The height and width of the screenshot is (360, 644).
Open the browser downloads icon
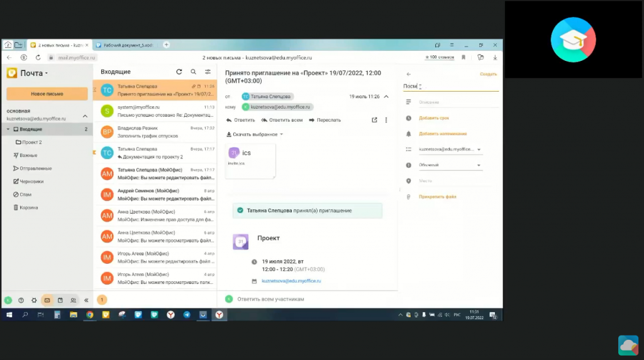click(x=495, y=57)
